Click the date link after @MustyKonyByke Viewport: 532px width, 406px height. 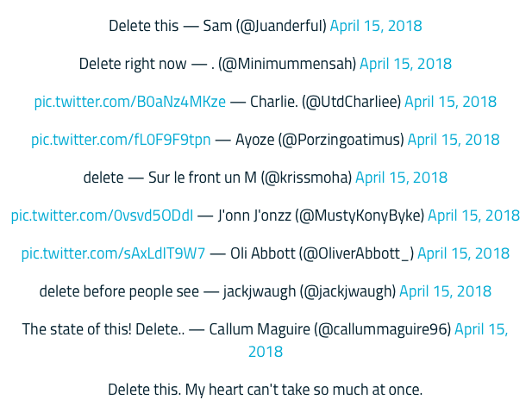tap(474, 215)
